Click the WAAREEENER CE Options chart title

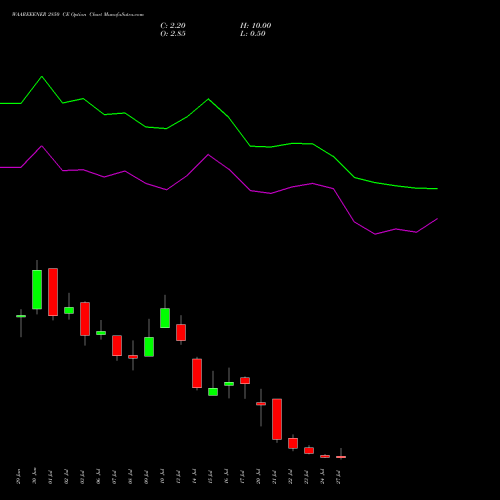78,15
